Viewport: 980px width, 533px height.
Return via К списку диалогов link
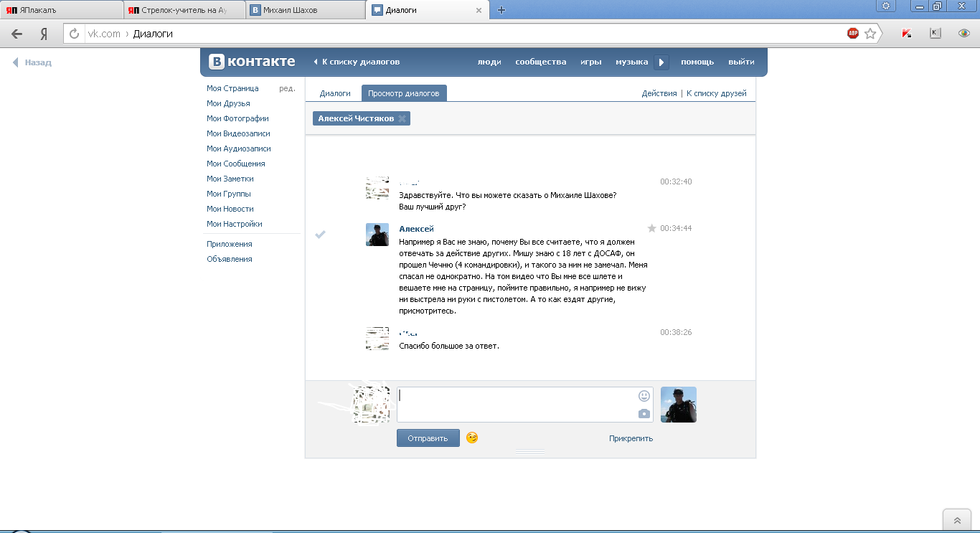[x=357, y=62]
